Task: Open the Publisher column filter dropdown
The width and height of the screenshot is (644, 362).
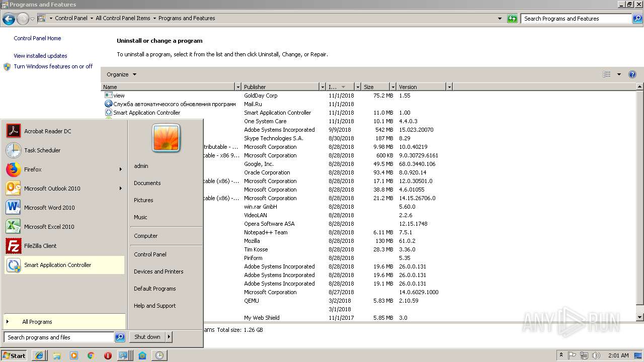Action: tap(322, 87)
